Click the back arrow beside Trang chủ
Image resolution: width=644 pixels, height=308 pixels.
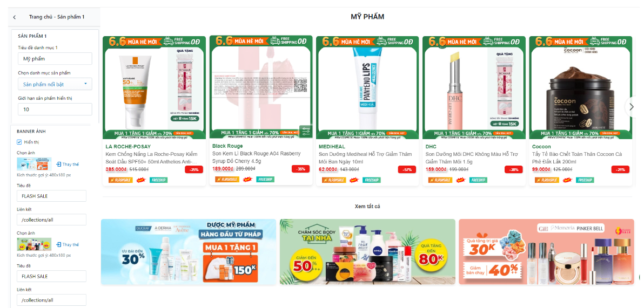15,17
